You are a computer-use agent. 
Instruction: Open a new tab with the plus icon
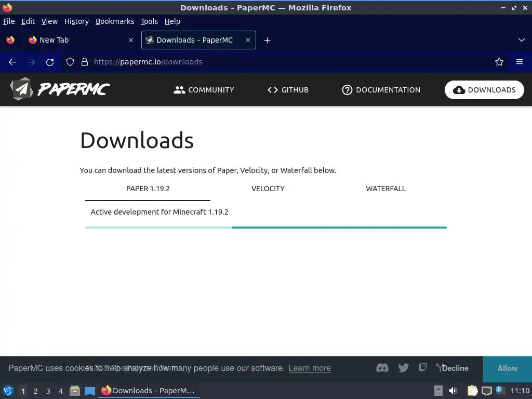coord(268,41)
